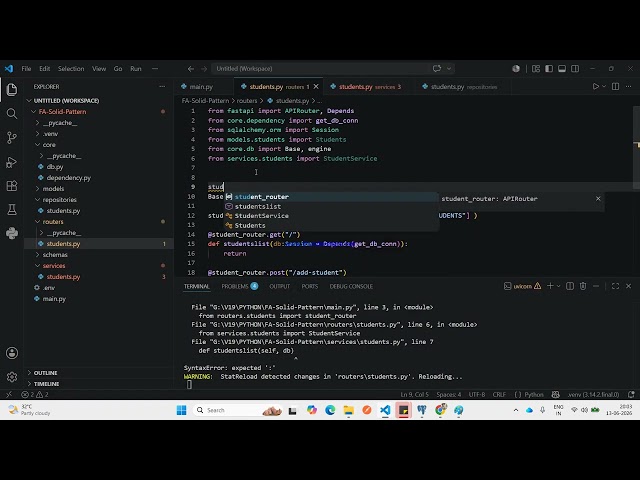
Task: Maximize the terminal panel size
Action: click(x=616, y=286)
